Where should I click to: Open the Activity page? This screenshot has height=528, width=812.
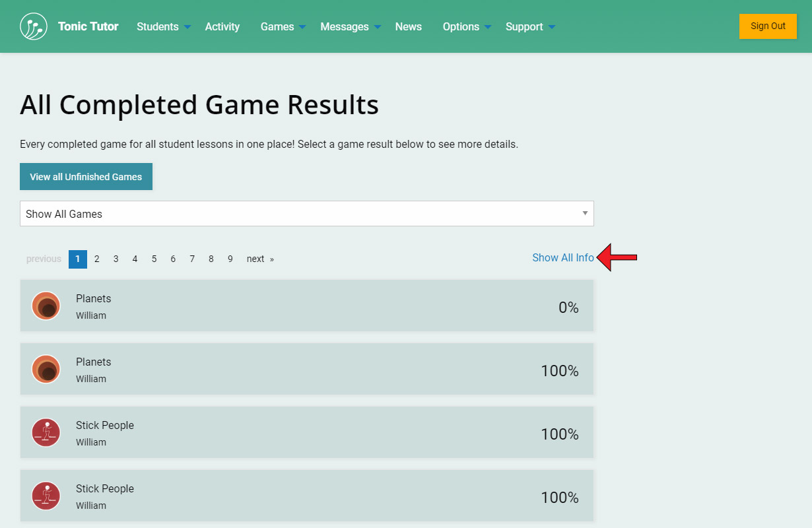tap(222, 27)
